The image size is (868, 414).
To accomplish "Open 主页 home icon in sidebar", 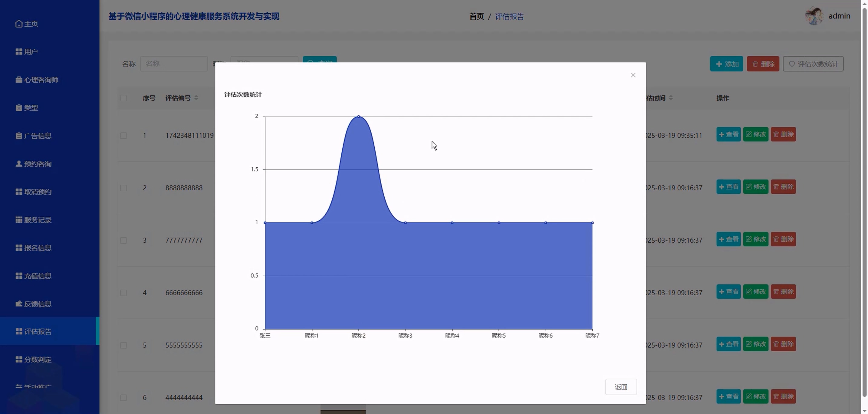I will click(19, 24).
